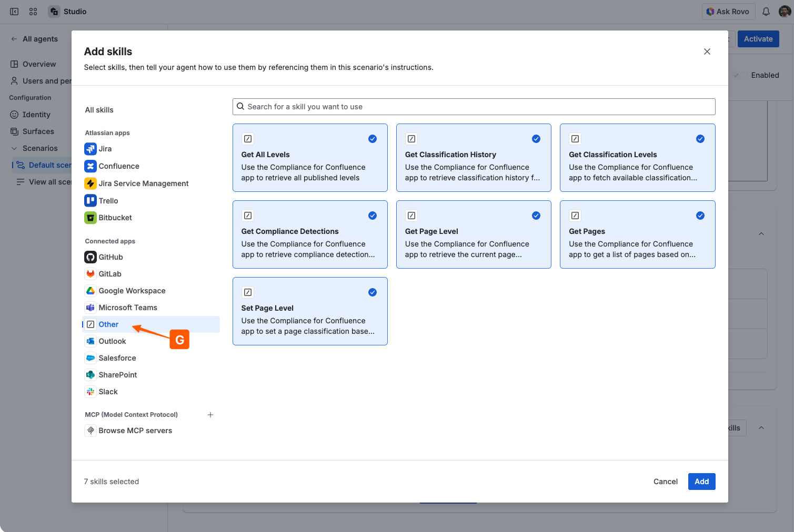Click the skill search field
The height and width of the screenshot is (532, 794).
[x=474, y=107]
